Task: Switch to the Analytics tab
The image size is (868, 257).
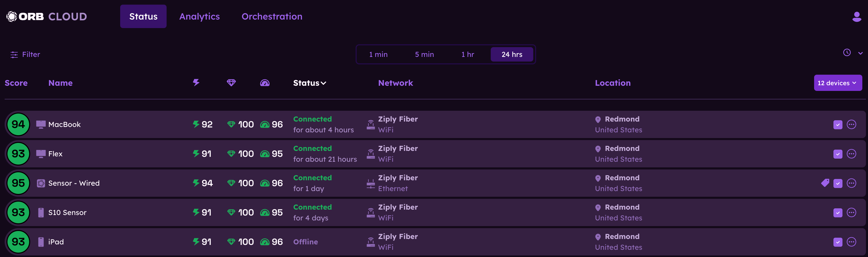Action: pyautogui.click(x=200, y=16)
